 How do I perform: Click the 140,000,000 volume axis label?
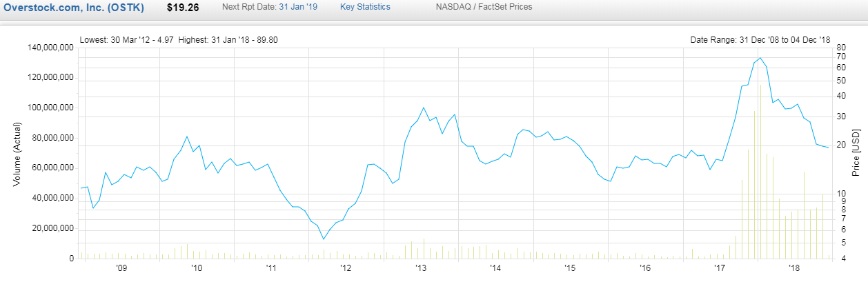[49, 48]
